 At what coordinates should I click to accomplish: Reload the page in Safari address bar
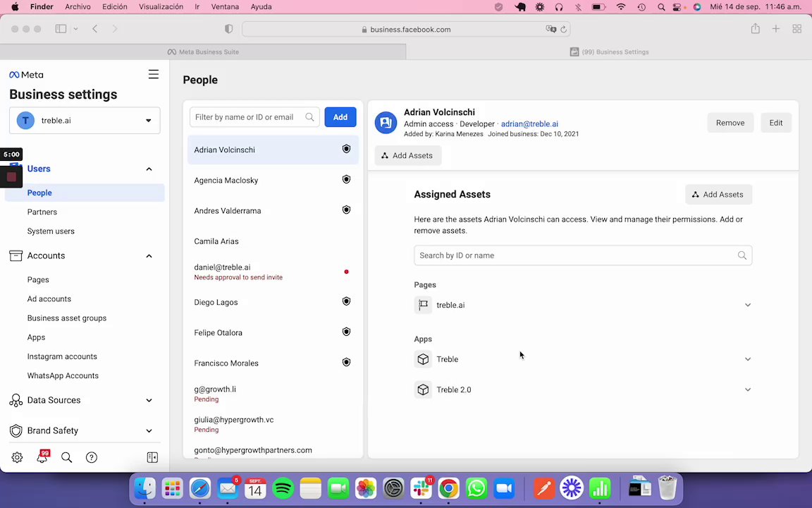click(563, 30)
